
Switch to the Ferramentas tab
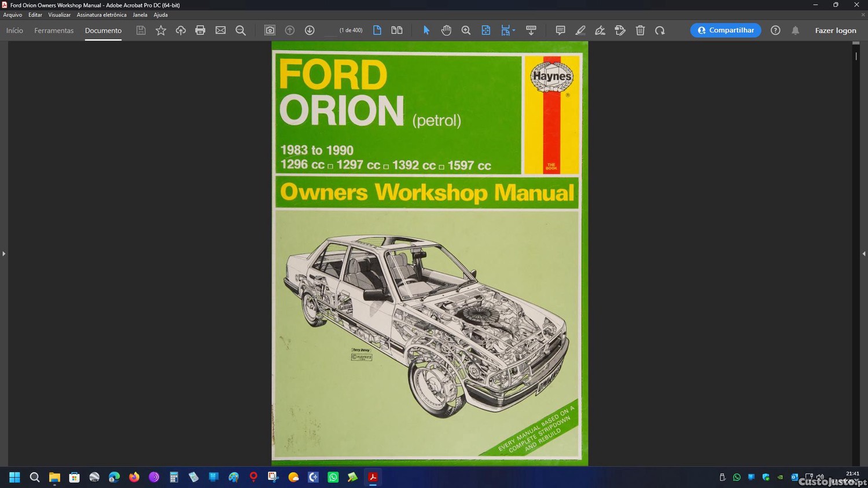(x=54, y=31)
